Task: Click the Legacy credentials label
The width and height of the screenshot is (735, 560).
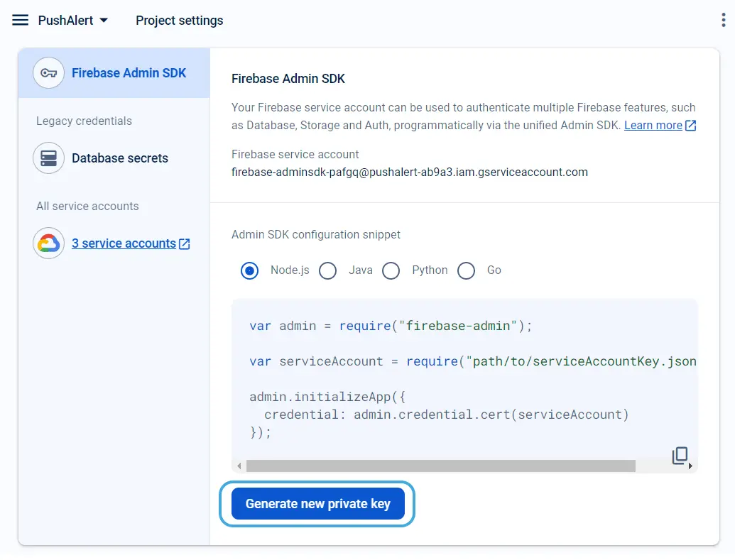Action: pos(84,121)
